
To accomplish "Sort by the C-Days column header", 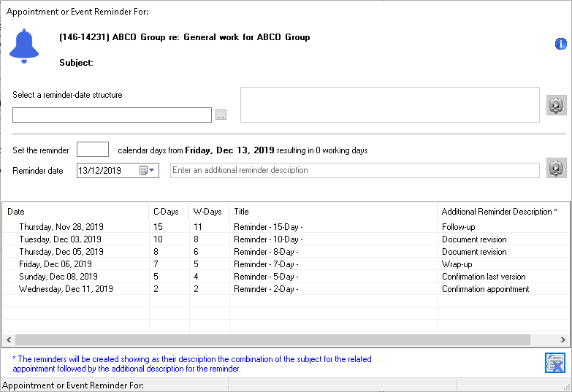I will [169, 212].
